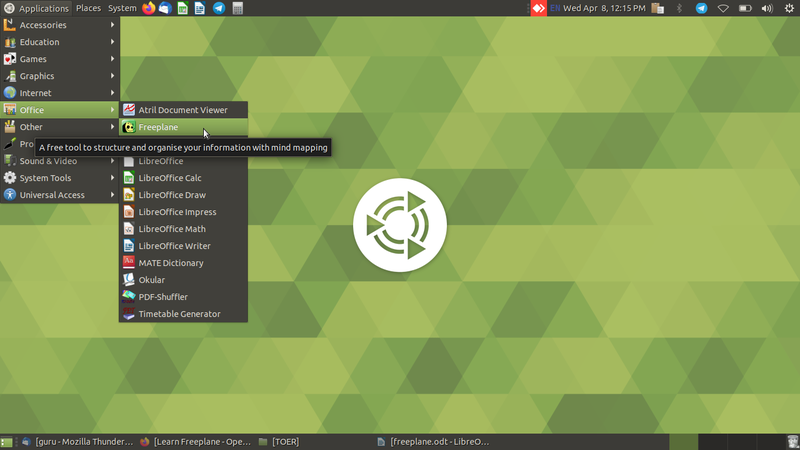Image resolution: width=800 pixels, height=450 pixels.
Task: Expand the Accessories submenu
Action: (60, 25)
